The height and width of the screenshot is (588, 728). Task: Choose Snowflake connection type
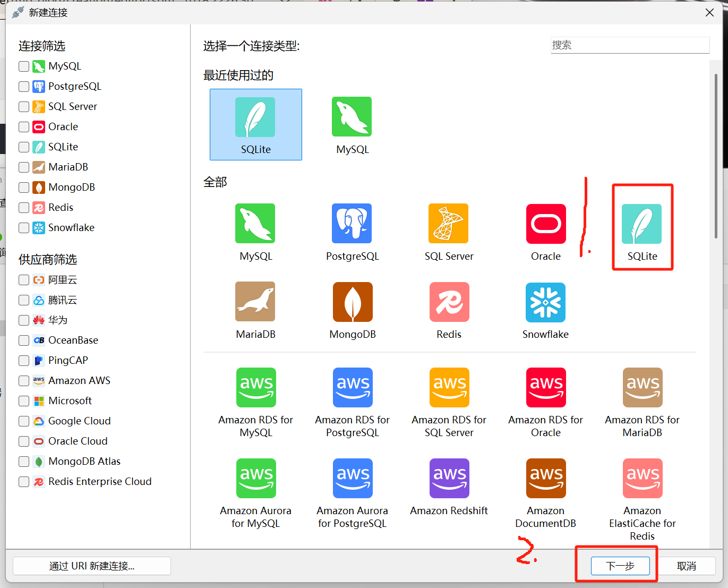(x=545, y=310)
